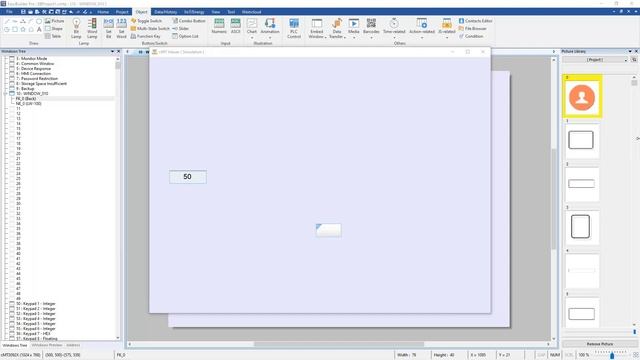Image resolution: width=640 pixels, height=360 pixels.
Task: Select picture 3 tall rounded rectangle thumbnail
Action: (581, 227)
